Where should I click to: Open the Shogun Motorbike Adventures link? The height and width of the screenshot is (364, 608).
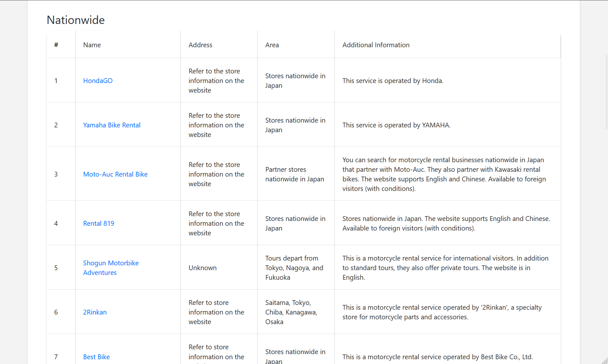tap(111, 268)
